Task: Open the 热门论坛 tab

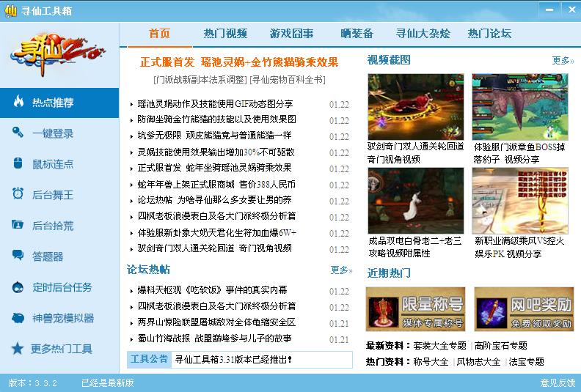Action: tap(489, 34)
